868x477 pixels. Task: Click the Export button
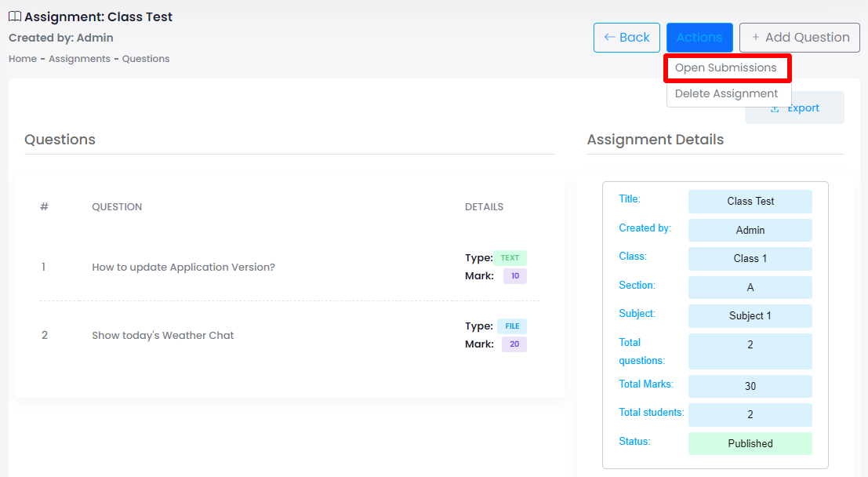click(x=794, y=108)
